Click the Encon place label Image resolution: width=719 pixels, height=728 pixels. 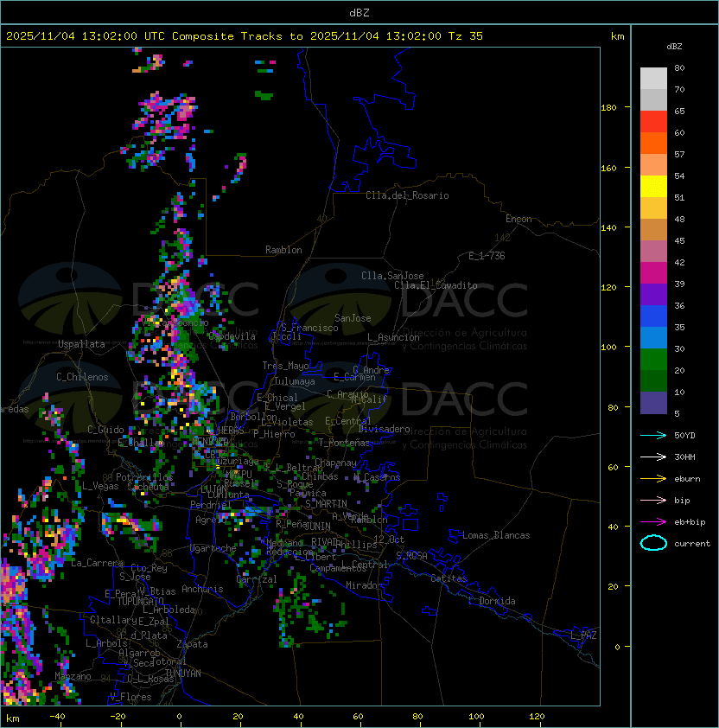(519, 219)
